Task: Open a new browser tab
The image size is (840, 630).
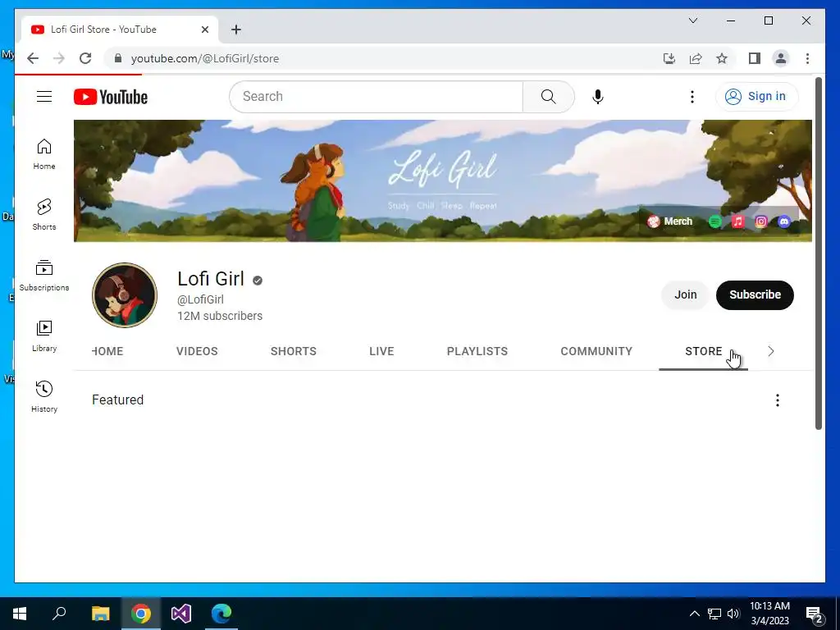Action: click(x=236, y=30)
